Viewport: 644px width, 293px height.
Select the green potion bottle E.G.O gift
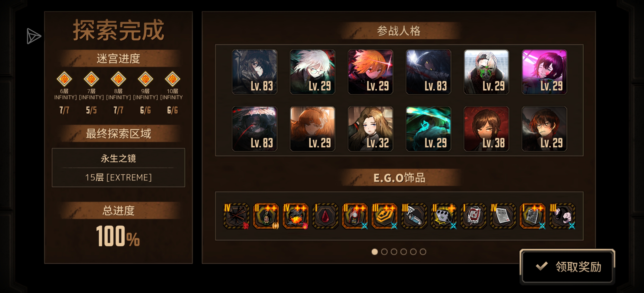click(266, 216)
